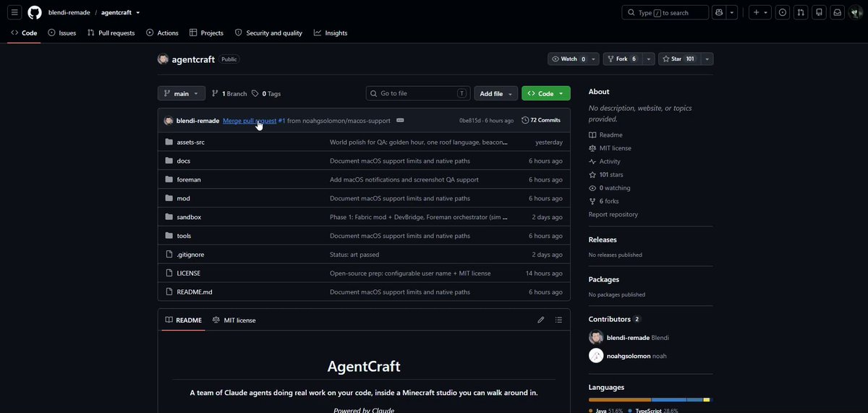Click file icon of the LICENSE row
Image resolution: width=868 pixels, height=413 pixels.
tap(169, 273)
